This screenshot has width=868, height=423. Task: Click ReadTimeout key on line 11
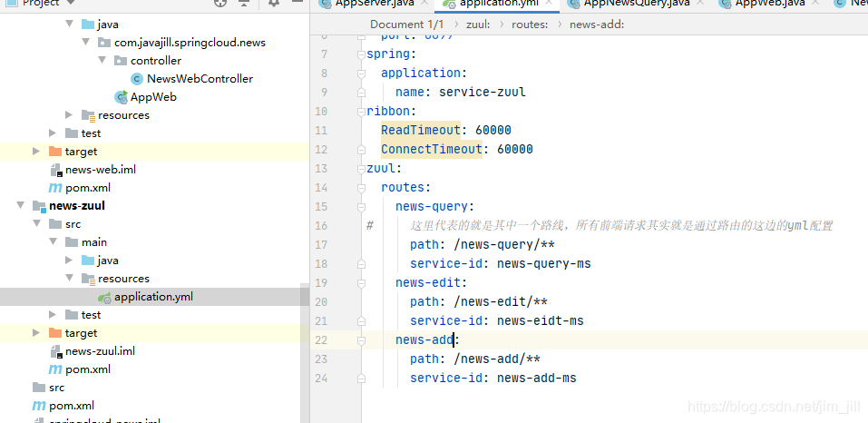(421, 130)
